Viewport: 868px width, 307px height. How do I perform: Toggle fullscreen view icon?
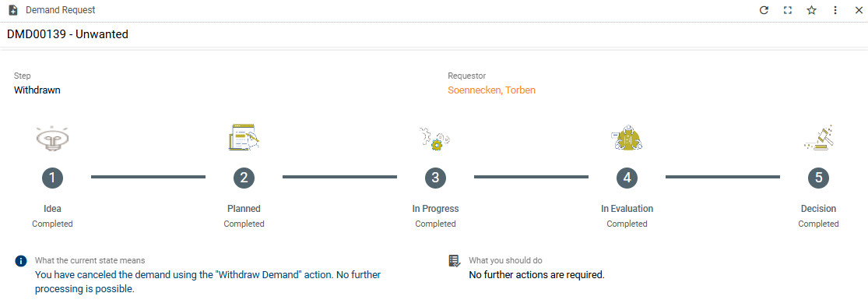[788, 10]
